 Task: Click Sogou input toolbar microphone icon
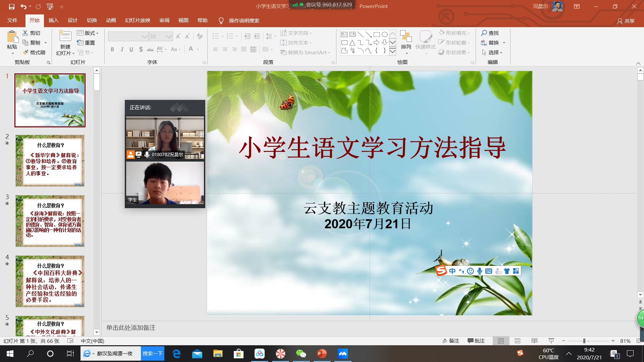pyautogui.click(x=480, y=271)
